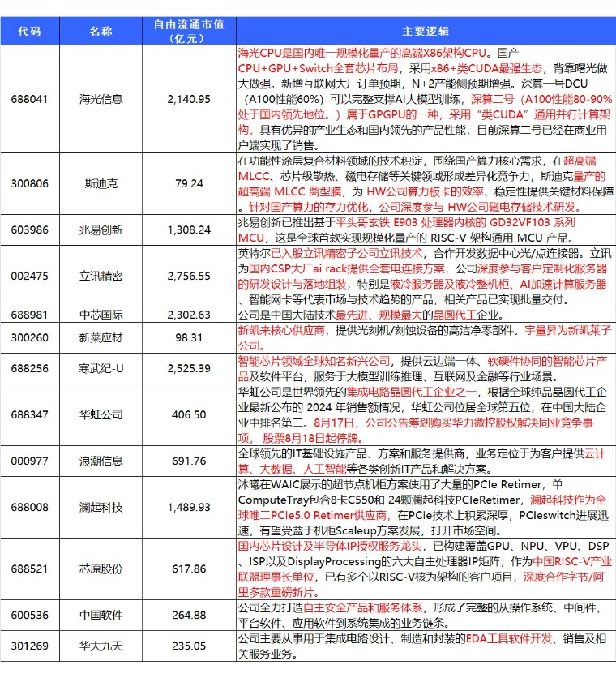Click the 代码 column header
Screen dimensions: 616x678
tap(30, 31)
